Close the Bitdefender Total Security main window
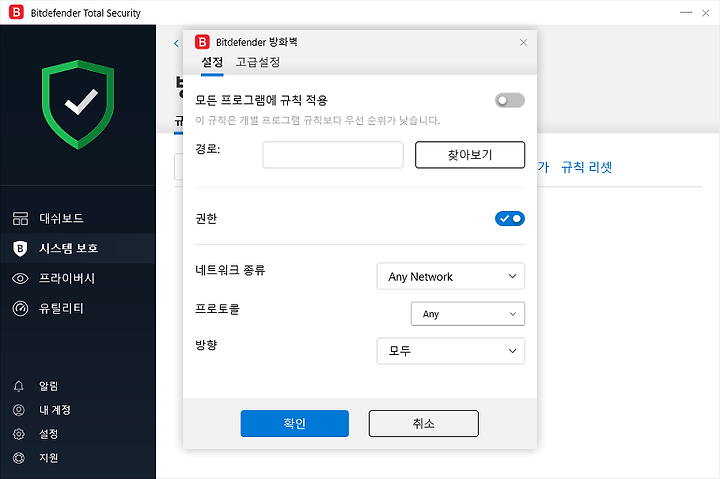The height and width of the screenshot is (479, 720). pos(706,13)
